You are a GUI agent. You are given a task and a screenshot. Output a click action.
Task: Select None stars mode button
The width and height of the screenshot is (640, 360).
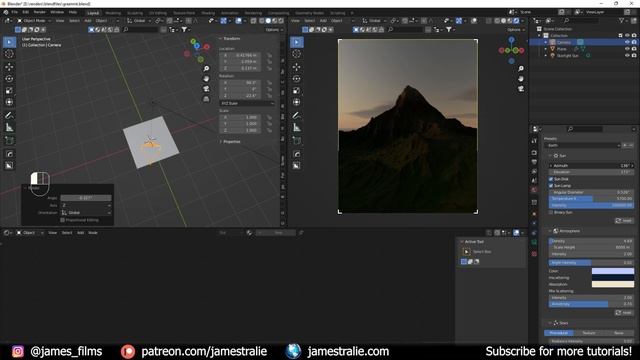[x=619, y=333]
